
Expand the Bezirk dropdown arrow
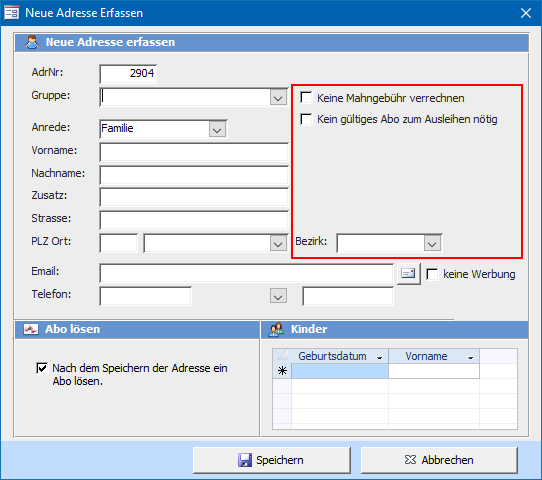coord(432,244)
